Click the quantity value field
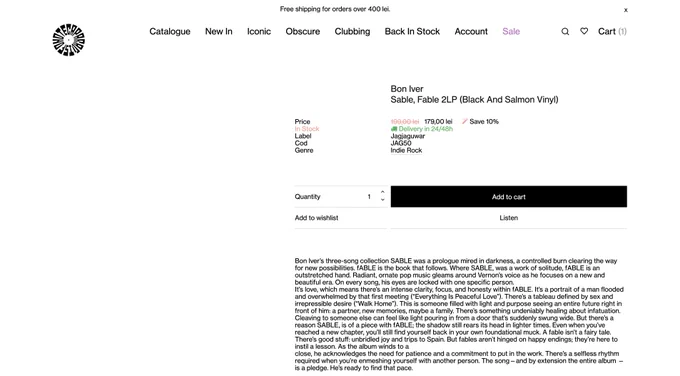The height and width of the screenshot is (376, 680). pos(369,196)
